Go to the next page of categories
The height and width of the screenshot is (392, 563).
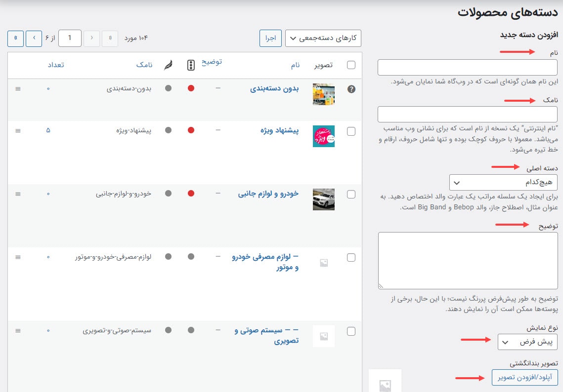pos(34,38)
